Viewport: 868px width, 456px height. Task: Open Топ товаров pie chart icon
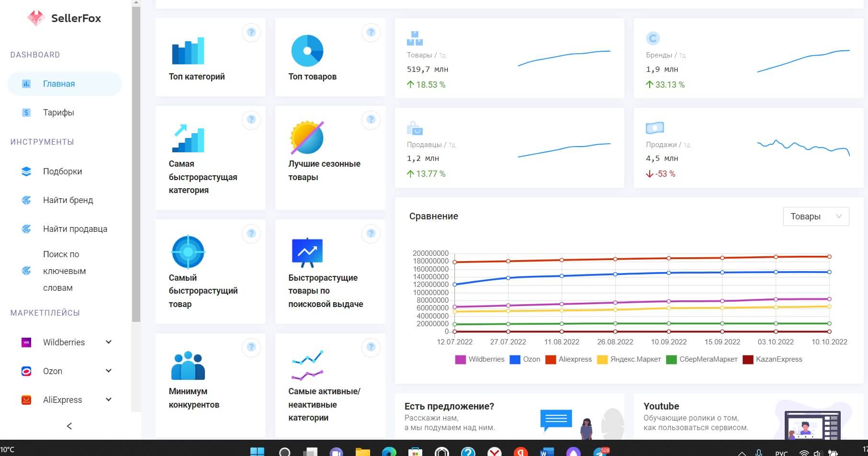click(x=307, y=51)
